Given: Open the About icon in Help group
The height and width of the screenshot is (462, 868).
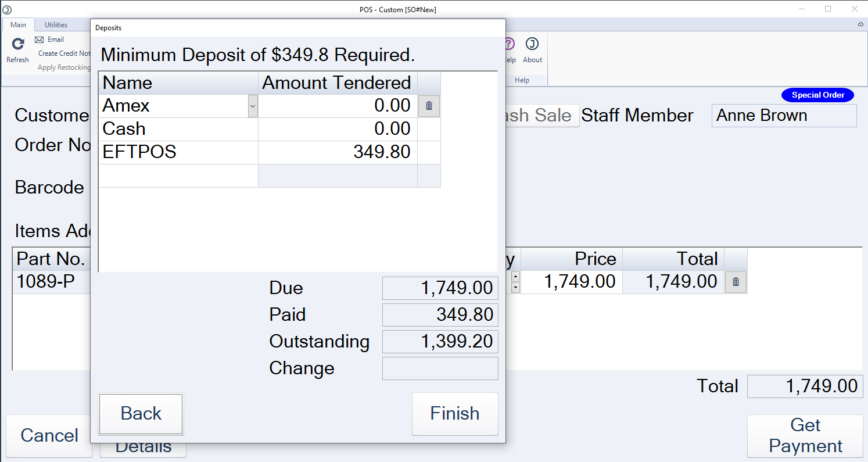Looking at the screenshot, I should tap(532, 44).
